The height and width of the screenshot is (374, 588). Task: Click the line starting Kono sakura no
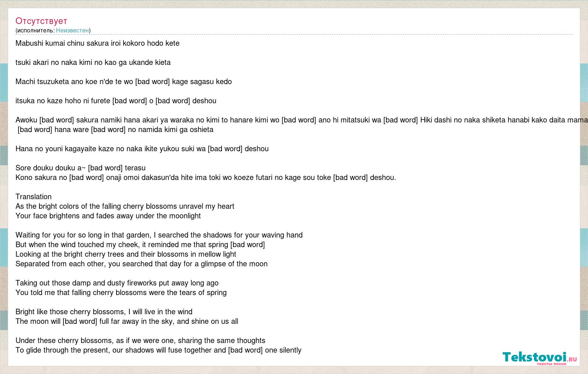[x=206, y=177]
